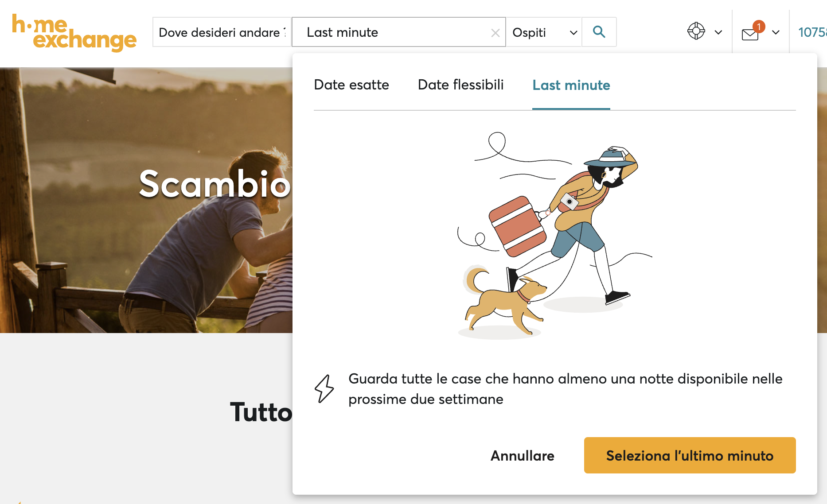Expand the chevron next to the envelope icon

click(x=776, y=32)
